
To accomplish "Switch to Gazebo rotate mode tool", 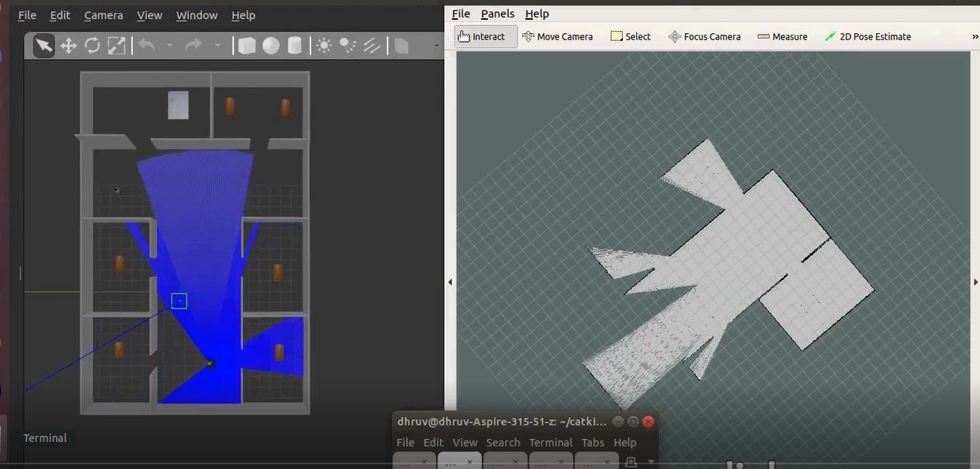I will click(92, 46).
